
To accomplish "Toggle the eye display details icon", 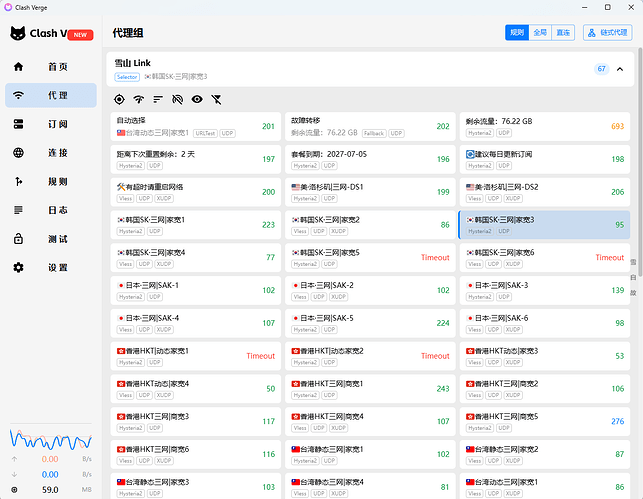I will coord(197,99).
